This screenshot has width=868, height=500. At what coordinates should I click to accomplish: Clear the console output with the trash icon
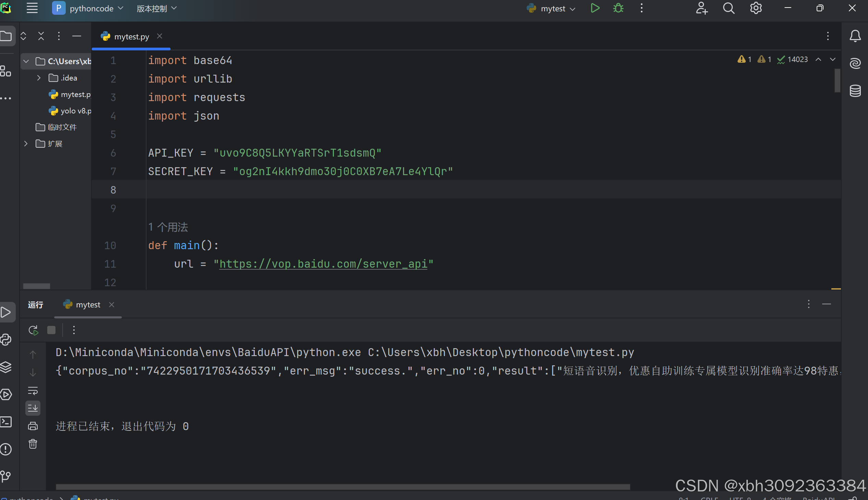coord(33,444)
